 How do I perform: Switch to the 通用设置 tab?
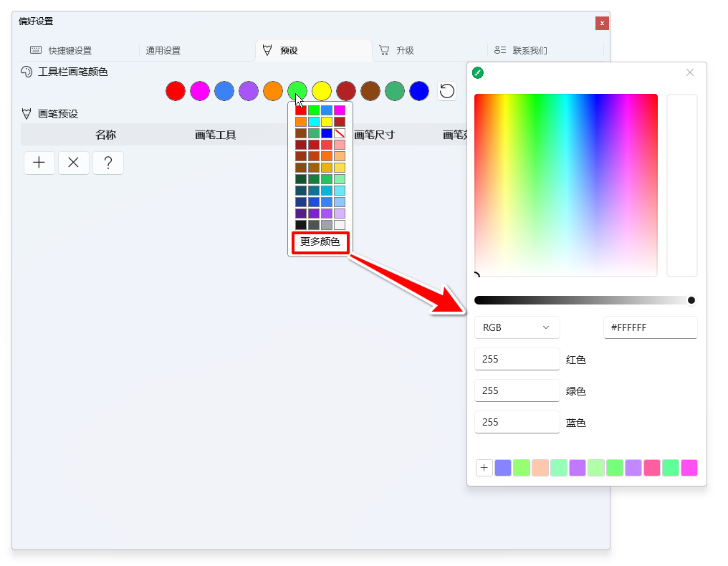pyautogui.click(x=163, y=50)
